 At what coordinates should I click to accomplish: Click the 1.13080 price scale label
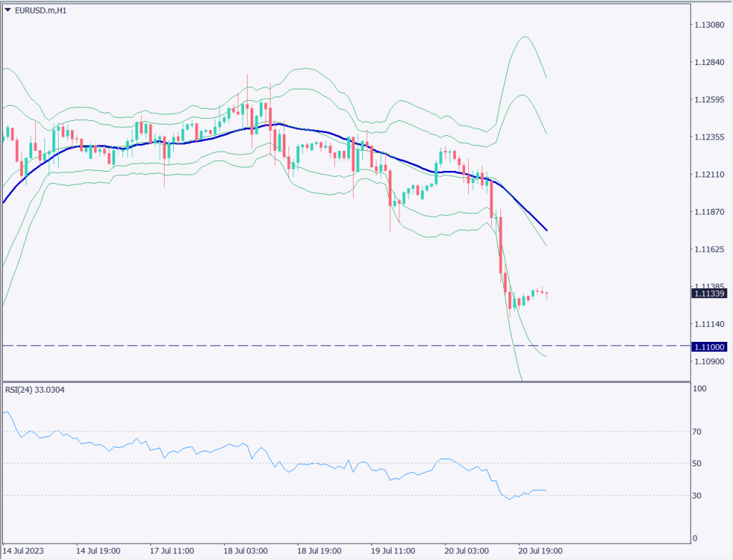click(x=709, y=25)
